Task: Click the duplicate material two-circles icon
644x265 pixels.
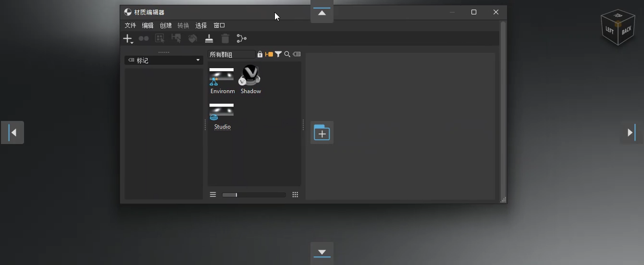Action: coord(144,38)
